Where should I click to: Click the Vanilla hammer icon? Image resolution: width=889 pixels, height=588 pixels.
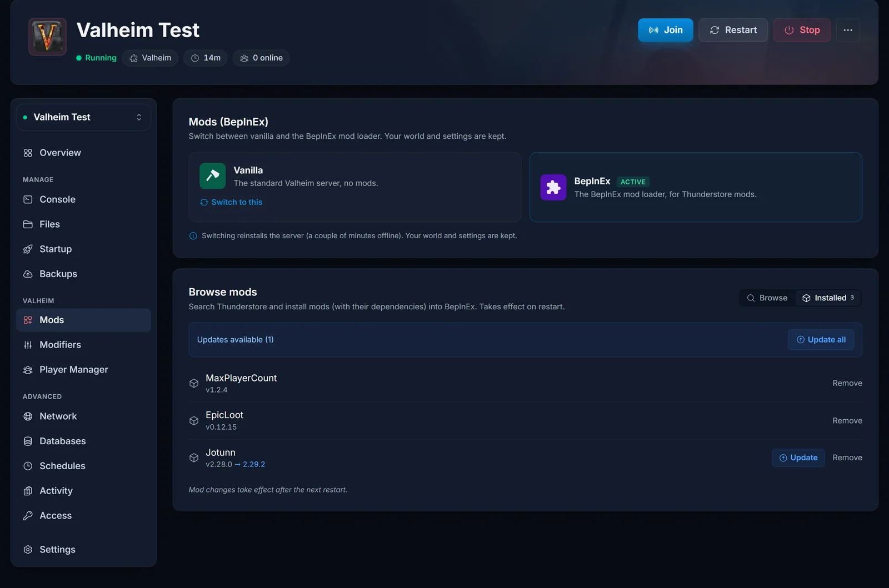213,176
